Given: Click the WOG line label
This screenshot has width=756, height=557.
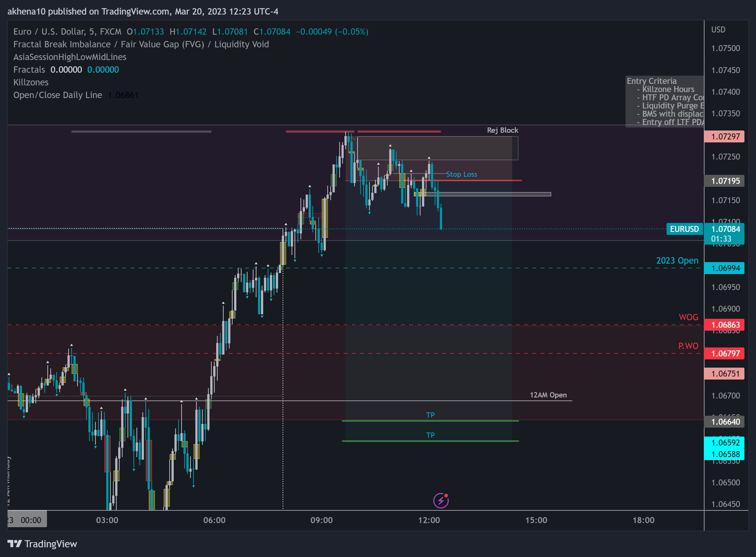Looking at the screenshot, I should pyautogui.click(x=688, y=317).
